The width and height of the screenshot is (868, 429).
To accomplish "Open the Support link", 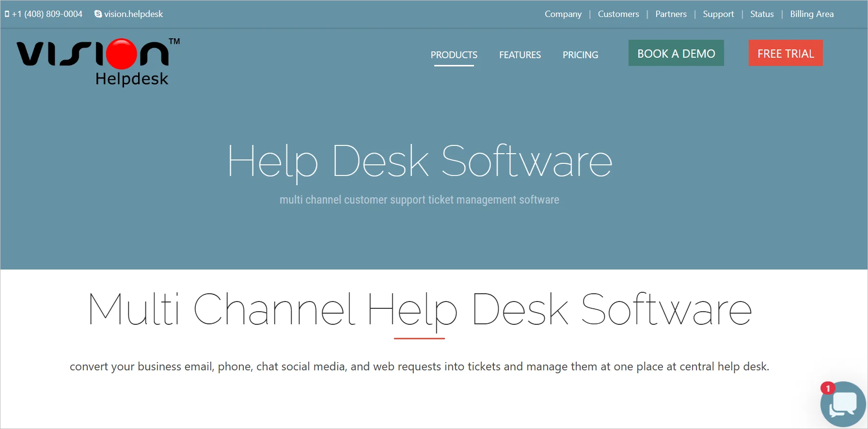I will 718,14.
